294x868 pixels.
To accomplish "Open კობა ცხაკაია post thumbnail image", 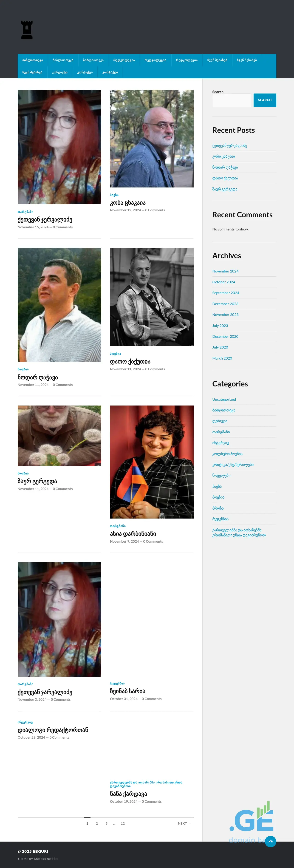I will 152,139.
